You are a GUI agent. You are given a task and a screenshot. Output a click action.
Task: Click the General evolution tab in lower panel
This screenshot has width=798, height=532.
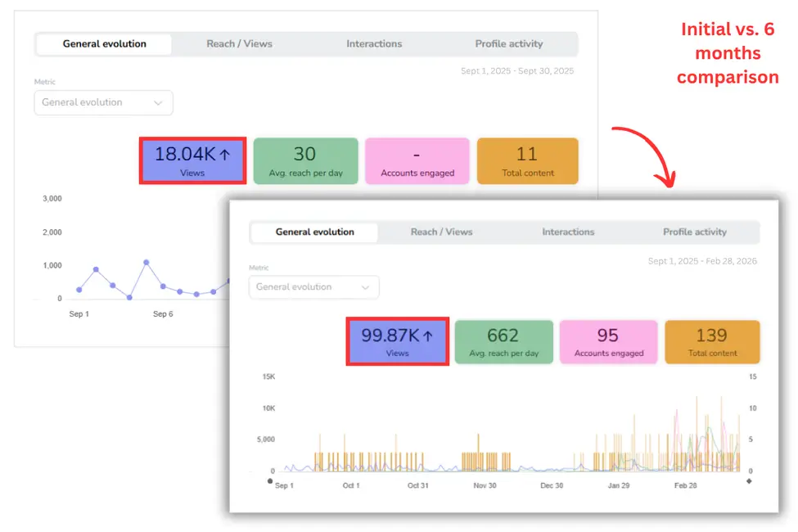(314, 232)
